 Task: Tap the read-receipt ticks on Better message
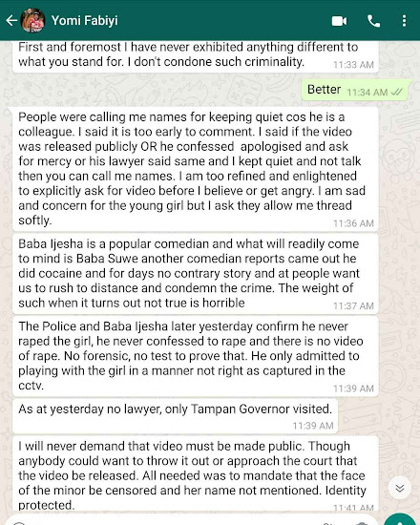pos(396,92)
